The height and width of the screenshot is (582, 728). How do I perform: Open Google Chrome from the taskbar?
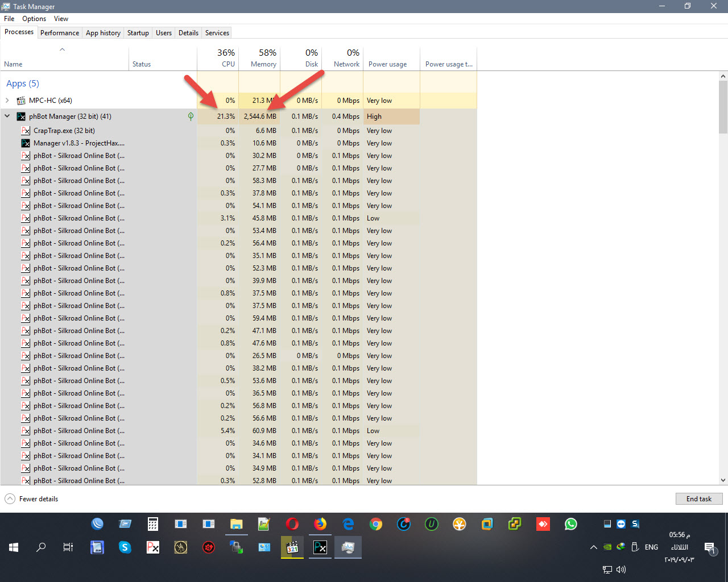click(376, 524)
